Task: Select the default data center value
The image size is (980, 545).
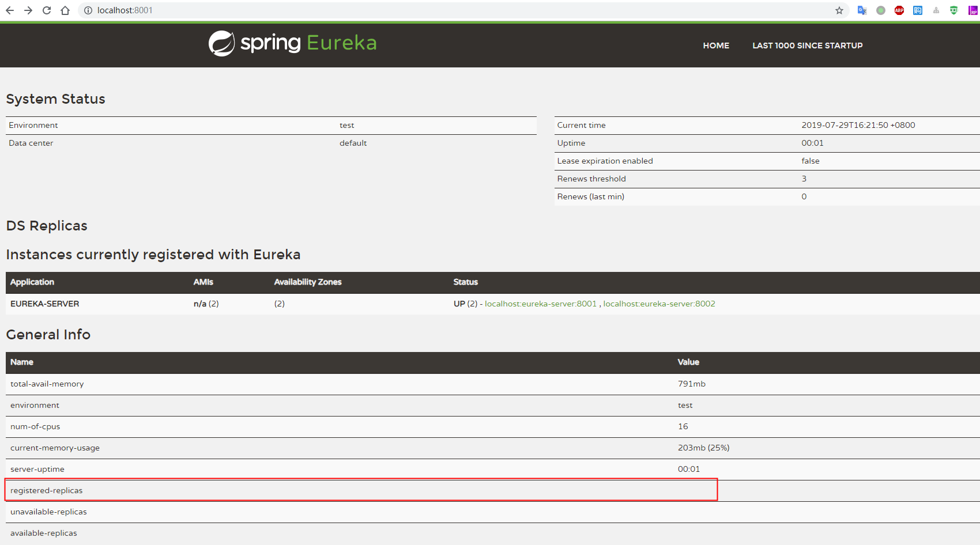Action: 353,143
